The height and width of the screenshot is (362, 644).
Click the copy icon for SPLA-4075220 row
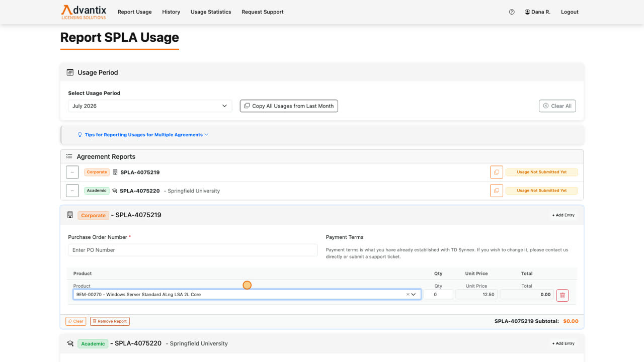click(497, 191)
